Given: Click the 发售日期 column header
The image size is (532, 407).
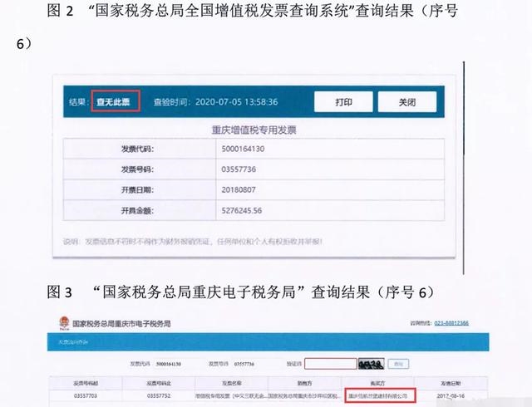Looking at the screenshot, I should (x=451, y=383).
